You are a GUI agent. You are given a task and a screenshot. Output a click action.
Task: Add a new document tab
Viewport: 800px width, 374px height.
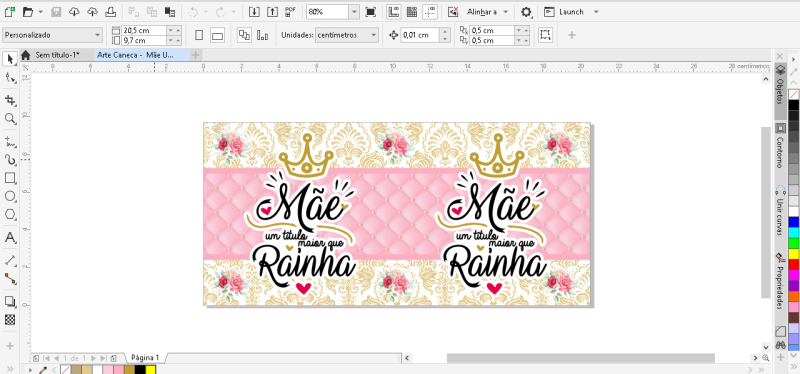click(x=196, y=55)
